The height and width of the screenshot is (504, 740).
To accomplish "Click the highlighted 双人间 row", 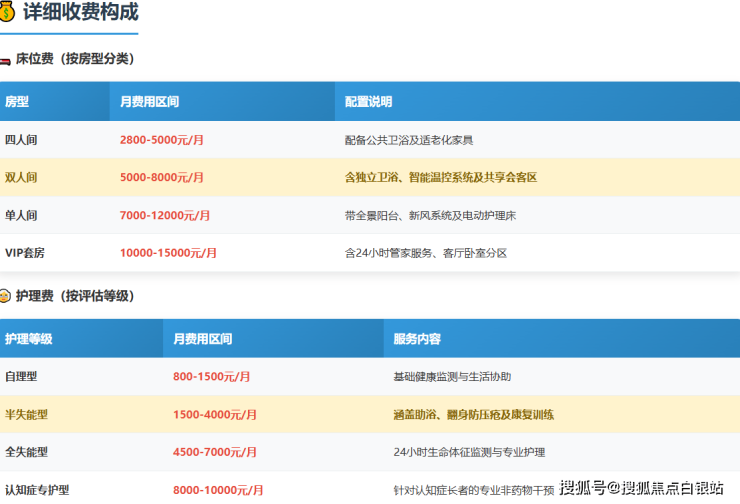I will coord(370,177).
